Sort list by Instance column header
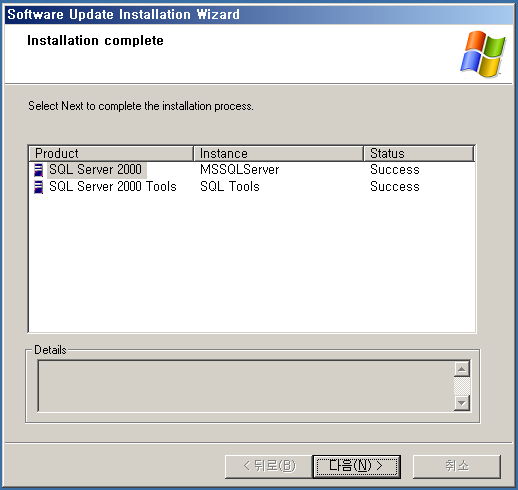518x490 pixels. [x=278, y=153]
